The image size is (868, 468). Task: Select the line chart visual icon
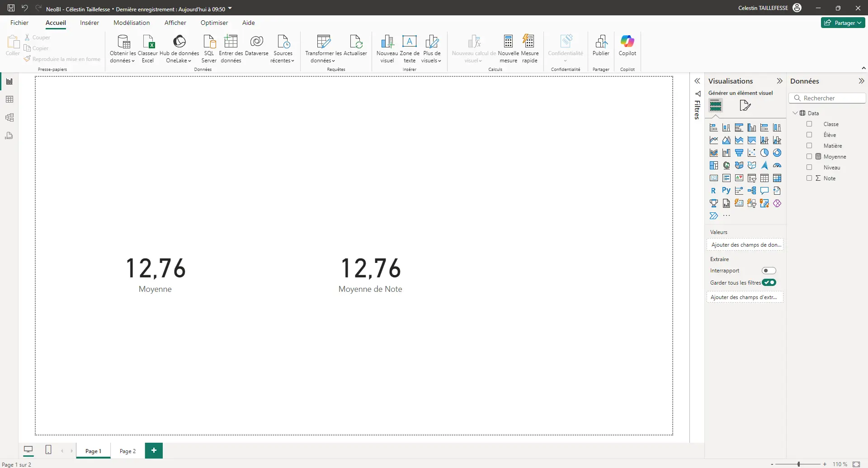click(x=714, y=140)
